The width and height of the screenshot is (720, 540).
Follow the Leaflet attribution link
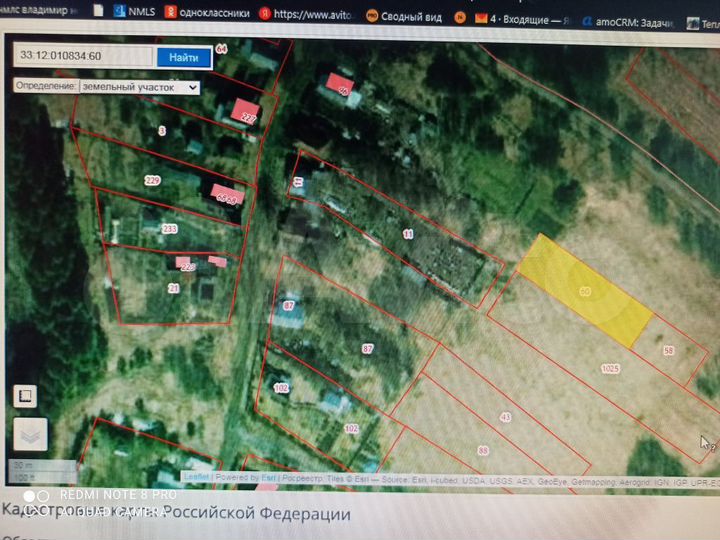pos(197,477)
